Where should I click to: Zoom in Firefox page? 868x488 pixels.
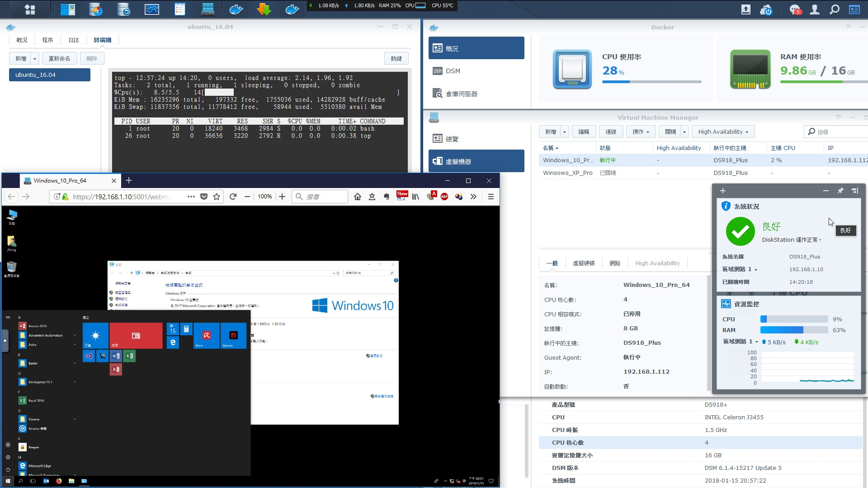click(x=282, y=197)
